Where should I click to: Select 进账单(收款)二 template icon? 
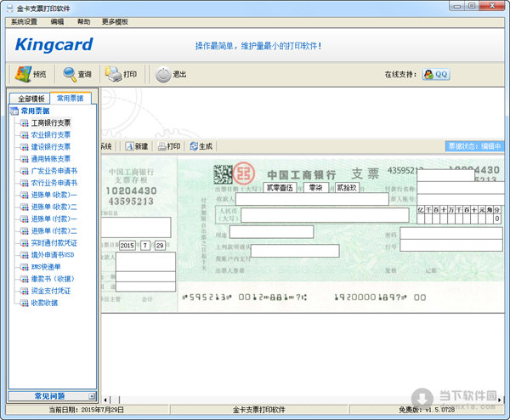24,207
